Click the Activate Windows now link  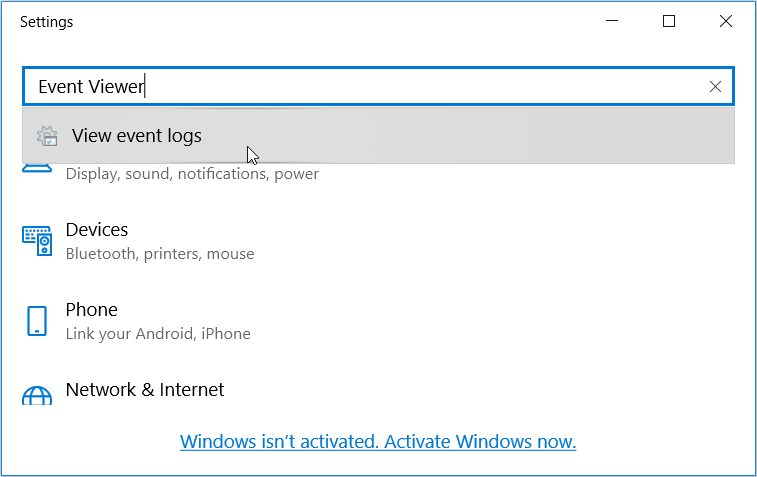(x=378, y=441)
